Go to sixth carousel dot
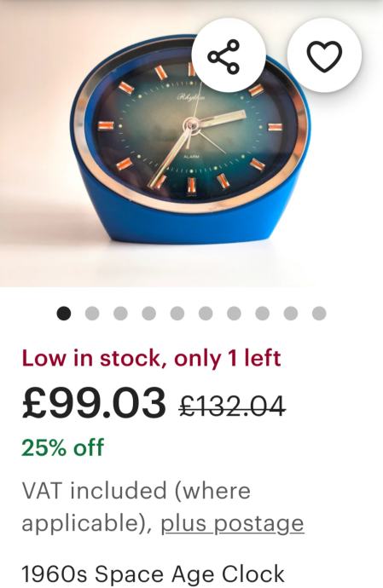Screen dimensions: 383x588 pyautogui.click(x=206, y=313)
